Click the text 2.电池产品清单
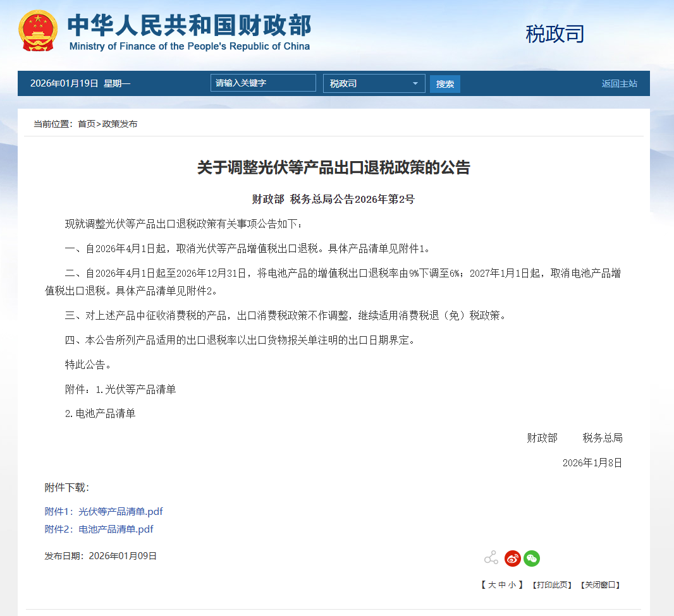This screenshot has height=616, width=674. [x=100, y=414]
